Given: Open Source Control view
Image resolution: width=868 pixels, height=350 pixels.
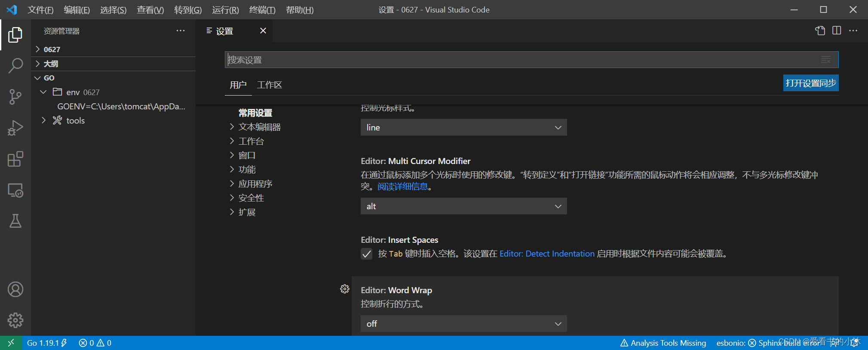Looking at the screenshot, I should [15, 97].
